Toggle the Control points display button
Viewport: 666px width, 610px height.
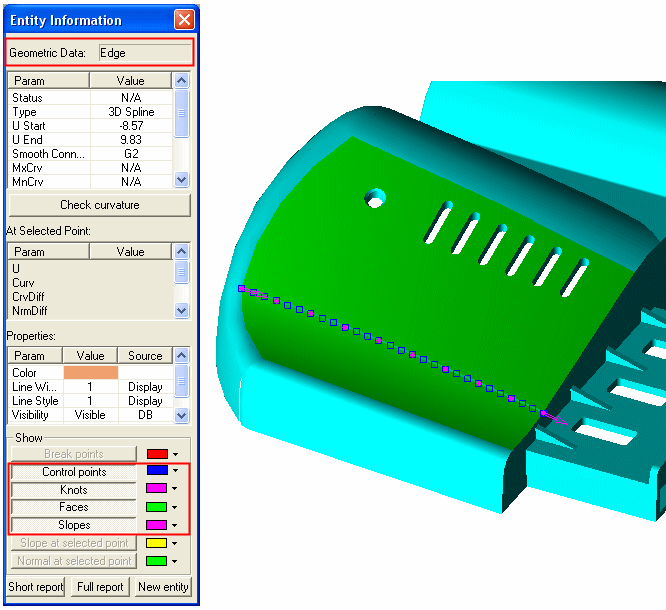tap(74, 472)
